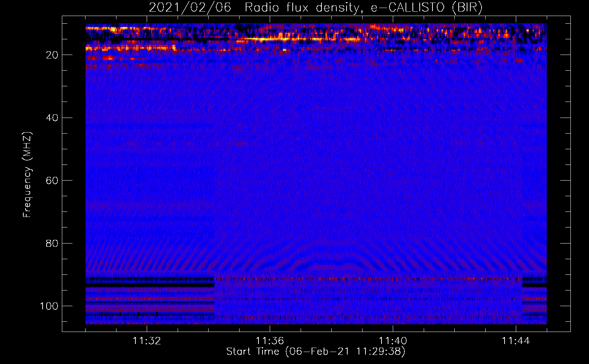589x364 pixels.
Task: Click the 11:36 time tick label
Action: click(270, 341)
